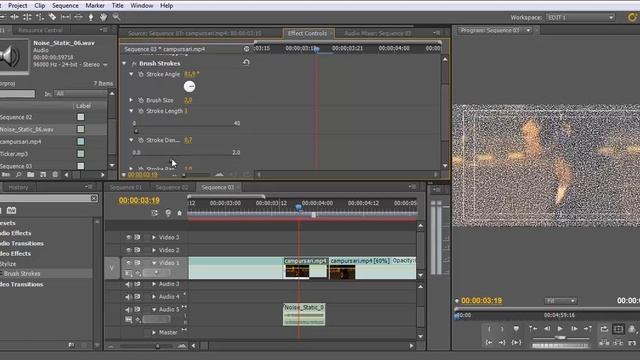640x360 pixels.
Task: Go to In Point in Program monitor
Action: click(489, 342)
